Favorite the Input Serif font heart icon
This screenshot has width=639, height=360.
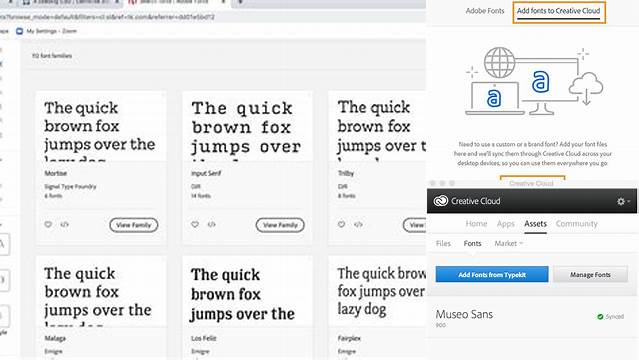point(195,224)
